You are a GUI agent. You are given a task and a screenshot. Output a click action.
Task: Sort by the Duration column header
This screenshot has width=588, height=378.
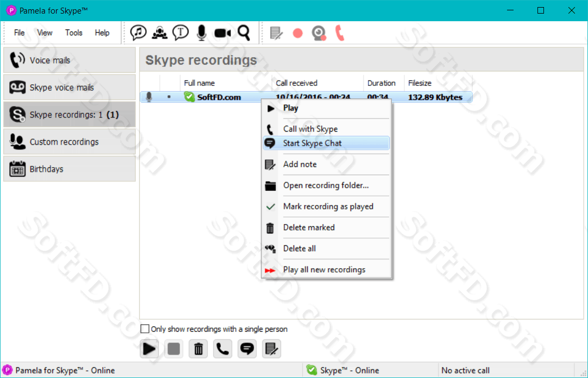[x=384, y=83]
